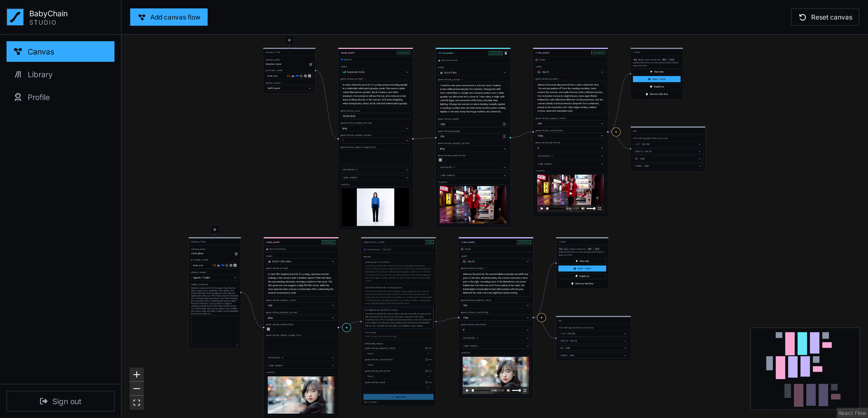Lock the proposed generation_aspect_ratio field

point(427,348)
